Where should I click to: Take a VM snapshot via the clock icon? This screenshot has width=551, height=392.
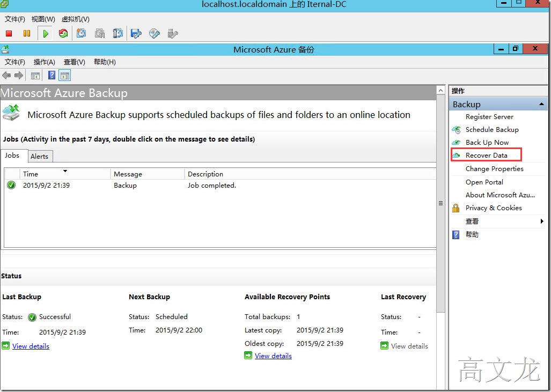click(x=81, y=33)
